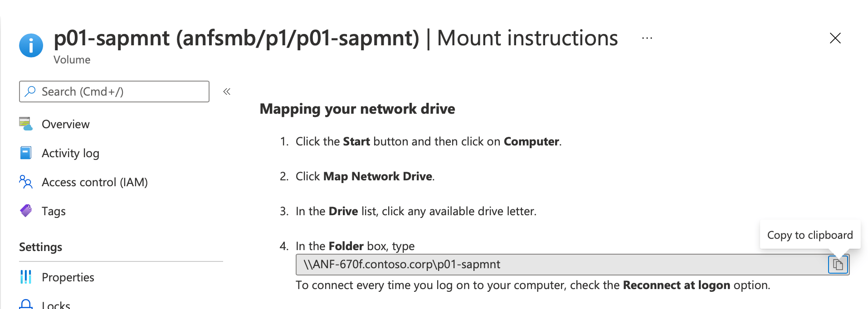Screen dimensions: 868x309
Task: Open the Activity log via its icon
Action: point(26,153)
